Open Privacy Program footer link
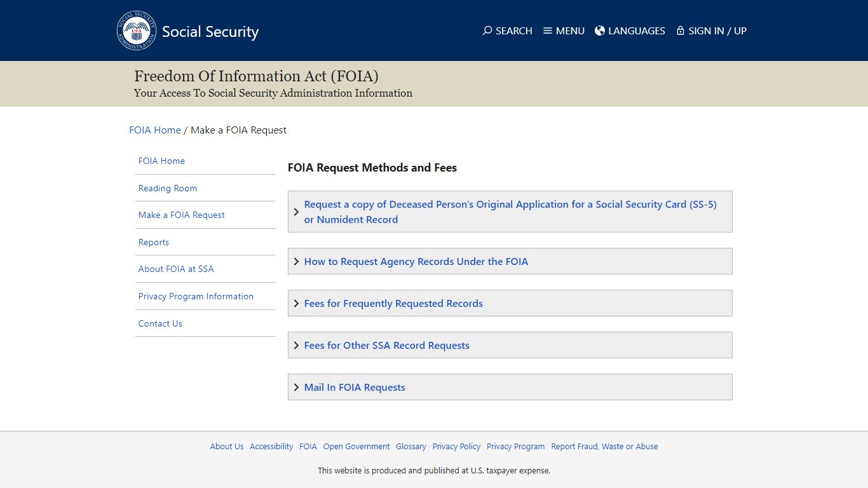Image resolution: width=868 pixels, height=488 pixels. coord(515,446)
